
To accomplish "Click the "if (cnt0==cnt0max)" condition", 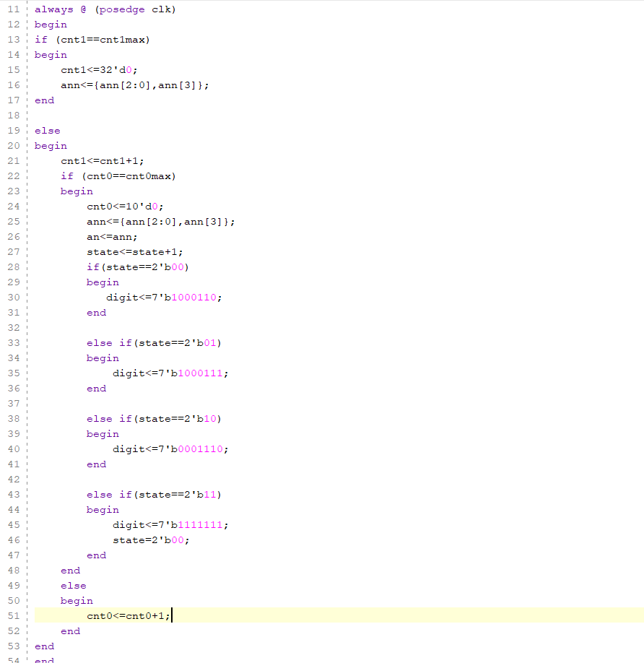I will coord(118,176).
